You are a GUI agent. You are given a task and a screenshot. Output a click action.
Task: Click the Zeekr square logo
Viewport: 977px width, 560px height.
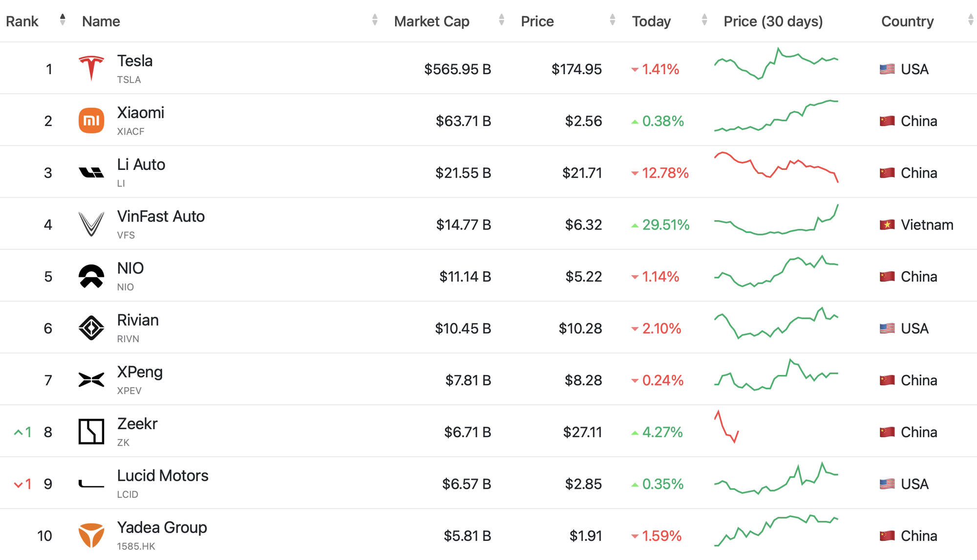tap(91, 432)
